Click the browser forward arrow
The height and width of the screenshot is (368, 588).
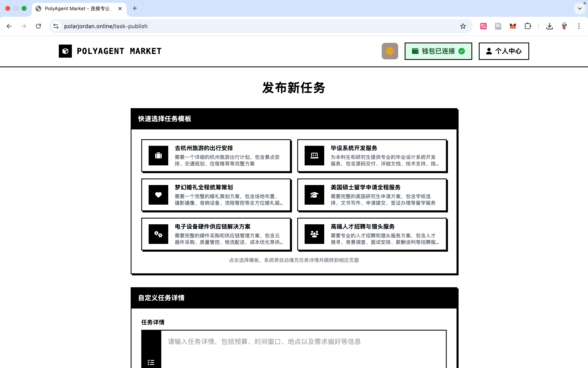pos(23,26)
